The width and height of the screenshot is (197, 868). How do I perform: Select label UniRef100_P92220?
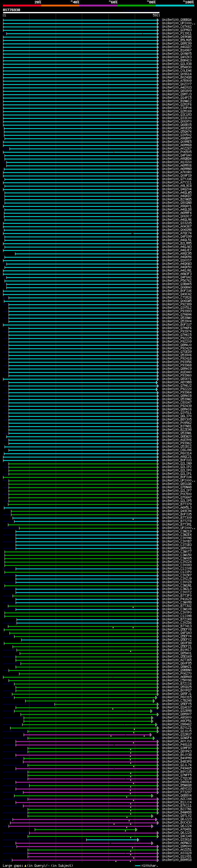[x=176, y=389]
